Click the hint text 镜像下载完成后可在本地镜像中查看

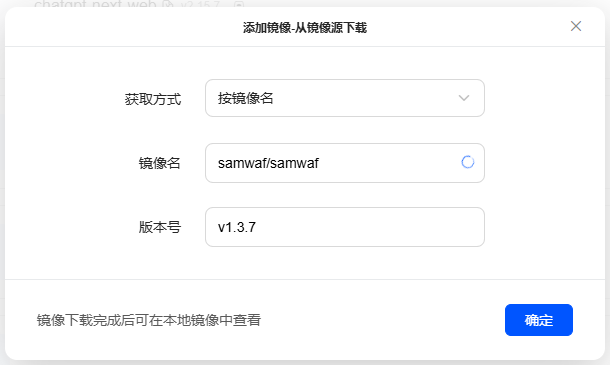149,320
